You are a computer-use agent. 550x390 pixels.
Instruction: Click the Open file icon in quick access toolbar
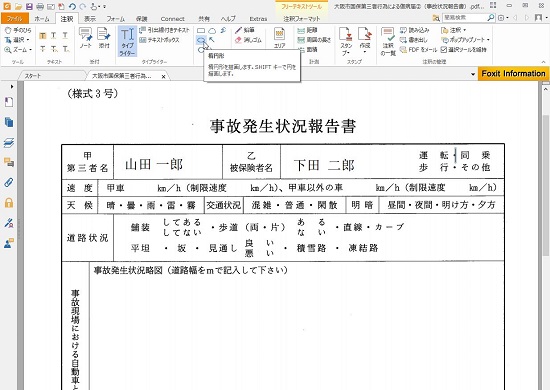pyautogui.click(x=18, y=6)
